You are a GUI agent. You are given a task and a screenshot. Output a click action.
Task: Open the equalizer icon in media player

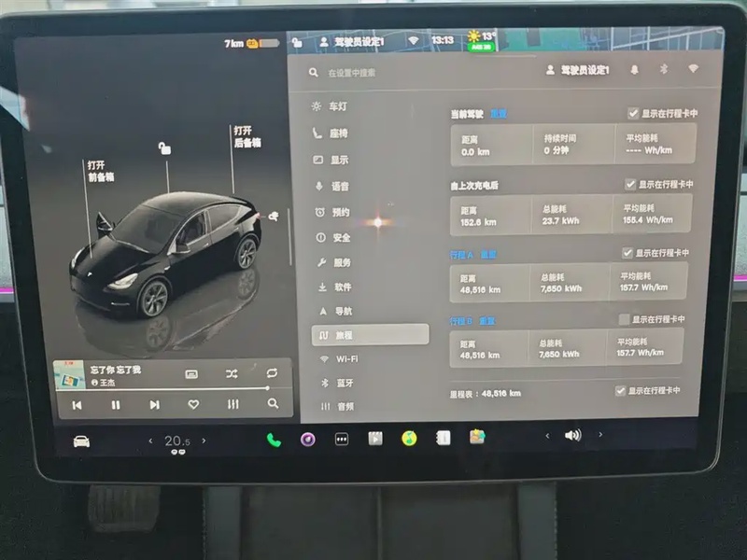233,404
